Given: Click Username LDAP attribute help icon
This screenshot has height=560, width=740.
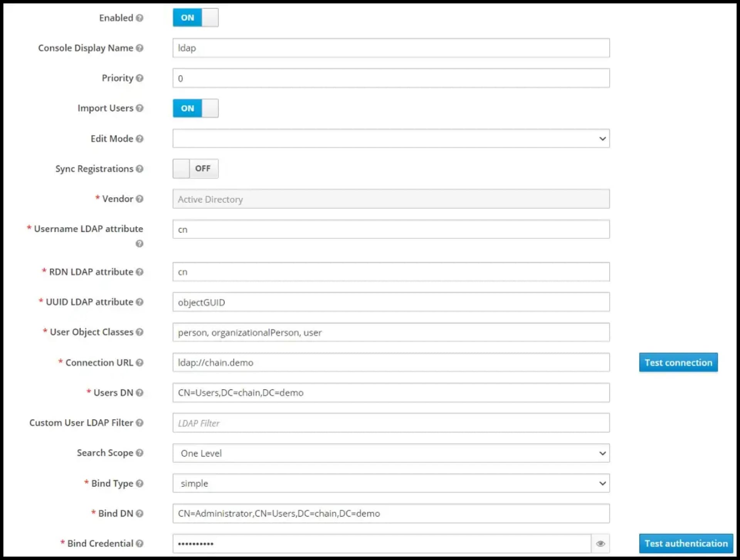Looking at the screenshot, I should pyautogui.click(x=140, y=244).
